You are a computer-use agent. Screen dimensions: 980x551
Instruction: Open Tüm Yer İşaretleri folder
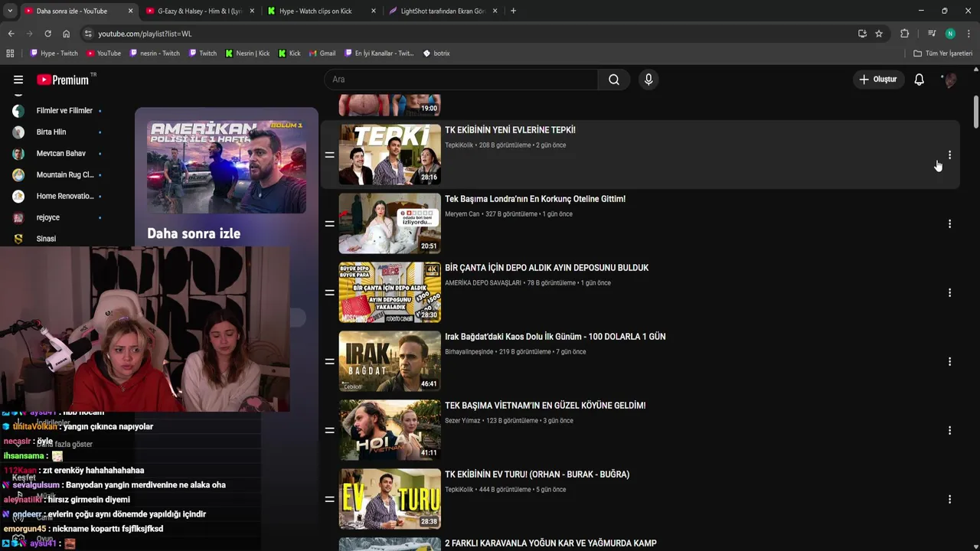point(942,54)
